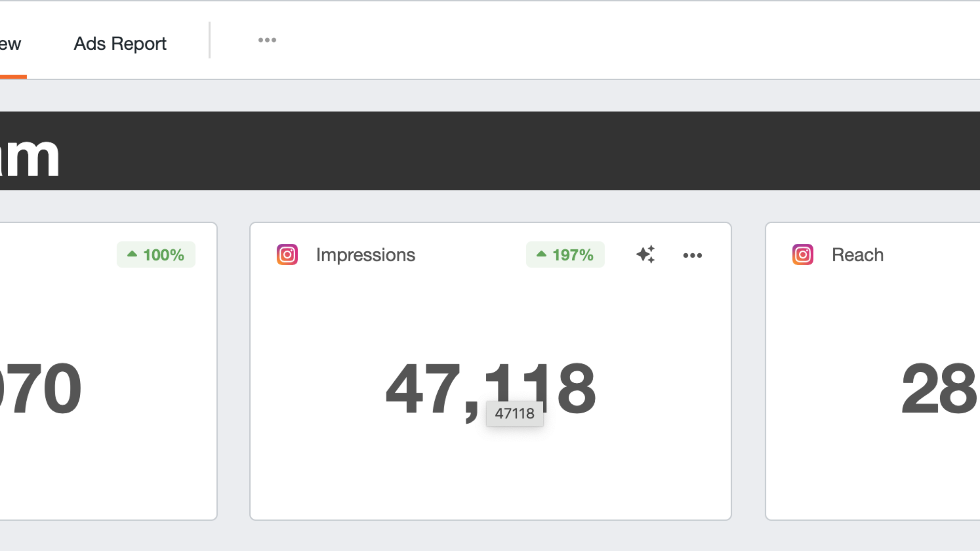Click the 100% increase badge
The width and height of the screenshot is (980, 551).
156,255
